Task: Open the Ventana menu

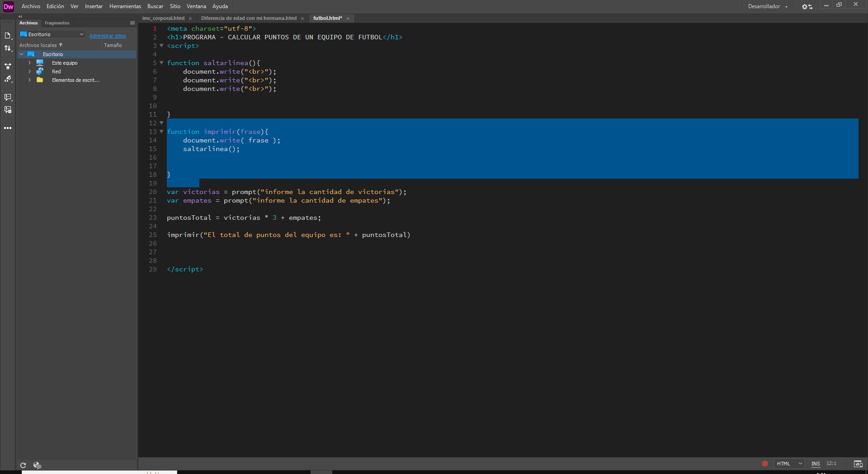Action: point(196,6)
